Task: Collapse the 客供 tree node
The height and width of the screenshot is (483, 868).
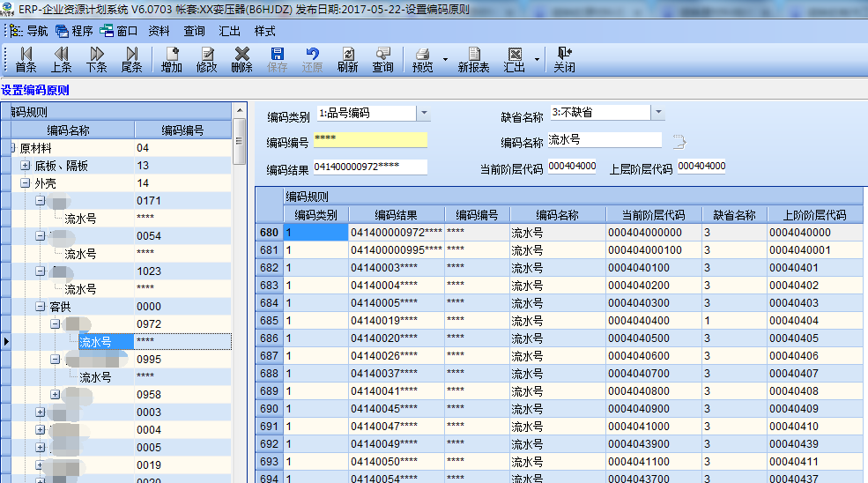Action: [x=40, y=307]
